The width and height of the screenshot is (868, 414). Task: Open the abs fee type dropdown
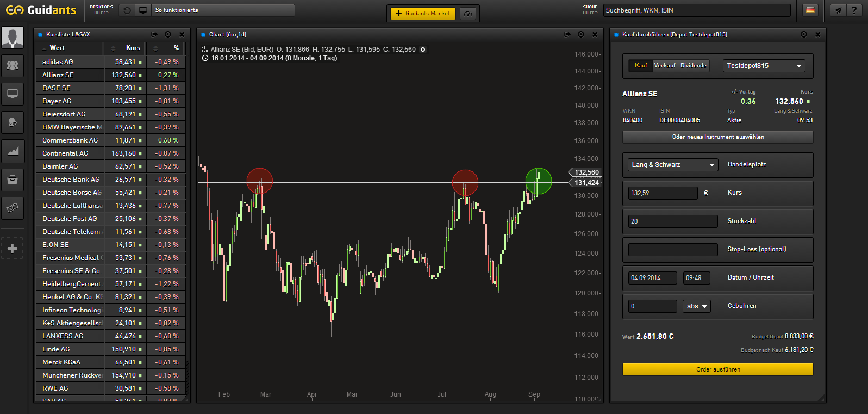point(697,306)
